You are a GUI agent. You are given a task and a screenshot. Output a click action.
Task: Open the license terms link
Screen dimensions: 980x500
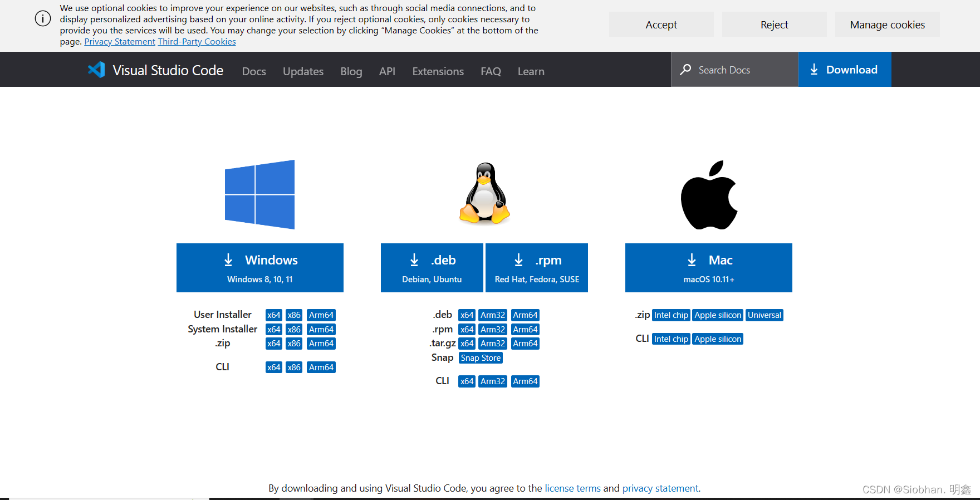click(572, 488)
